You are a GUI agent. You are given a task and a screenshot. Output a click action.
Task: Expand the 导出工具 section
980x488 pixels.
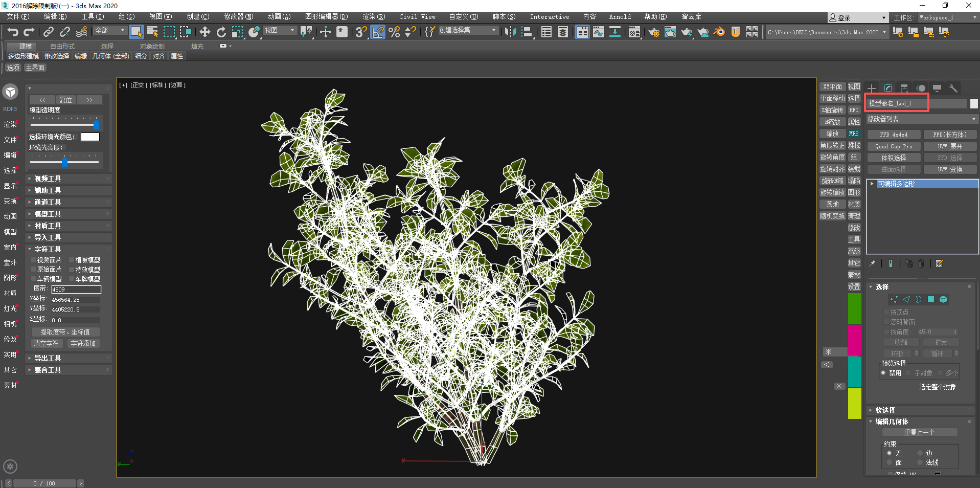[x=48, y=358]
